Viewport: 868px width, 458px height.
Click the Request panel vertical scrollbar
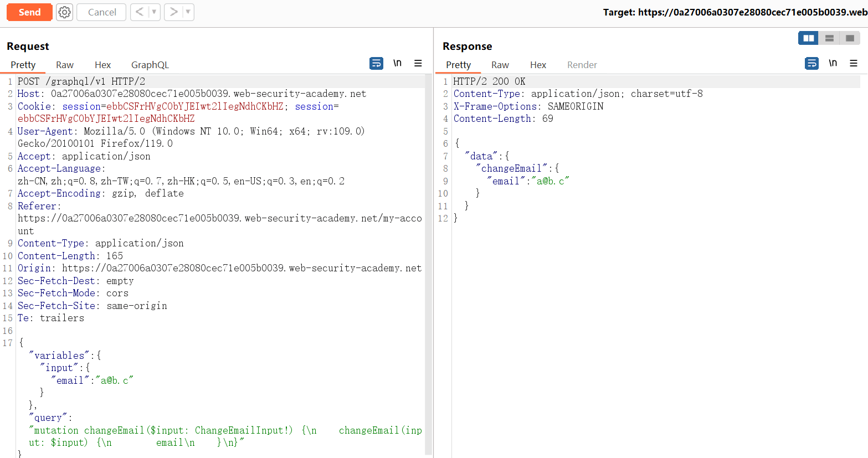(x=428, y=249)
